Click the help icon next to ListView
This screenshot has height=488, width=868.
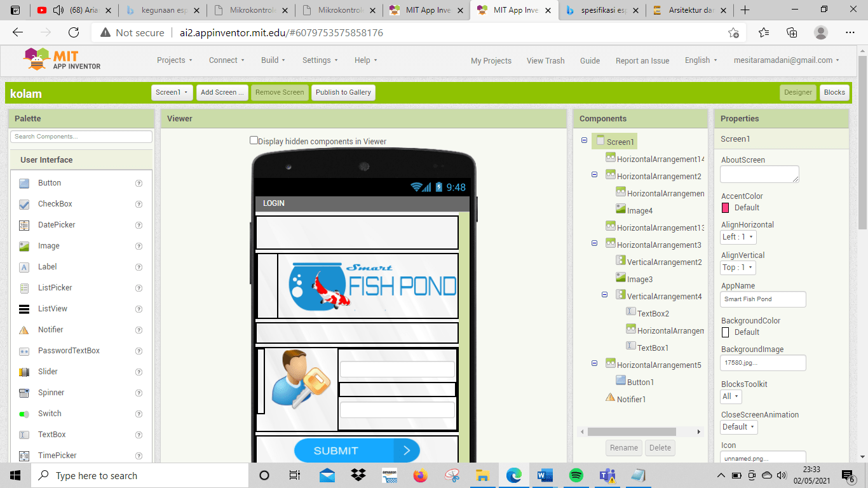click(139, 309)
